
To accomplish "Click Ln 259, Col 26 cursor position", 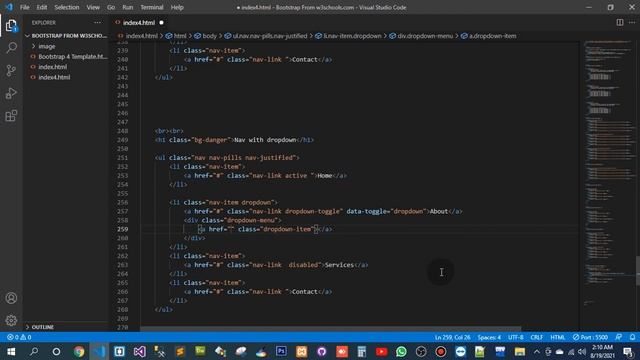I will pos(452,337).
